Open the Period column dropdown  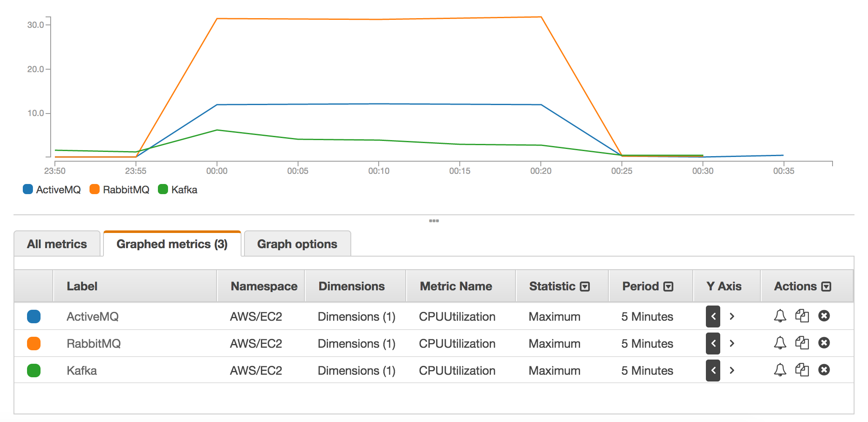tap(668, 287)
